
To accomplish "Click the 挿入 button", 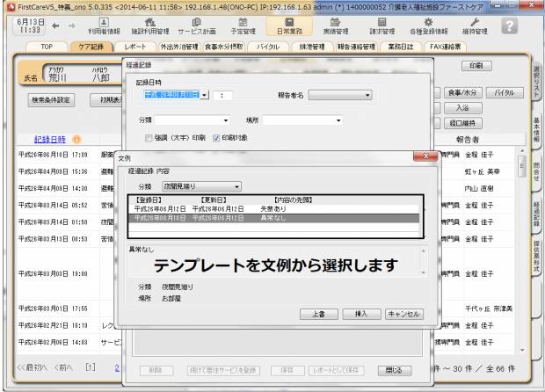I will coord(361,314).
